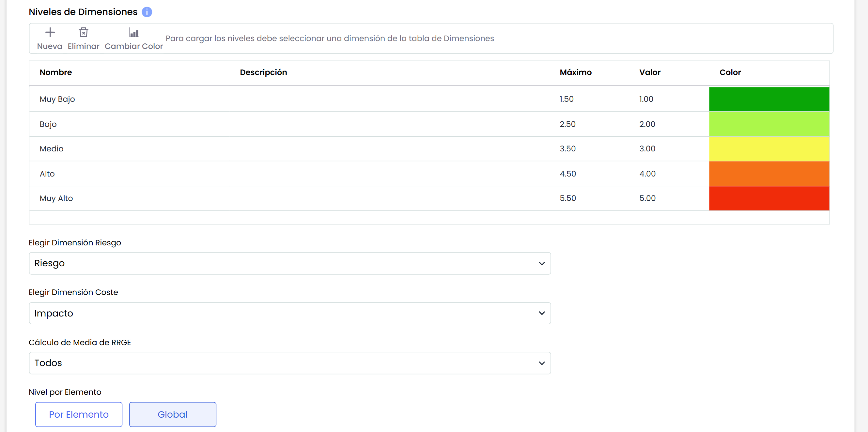Click the 4.50 máximo cell

pos(568,174)
